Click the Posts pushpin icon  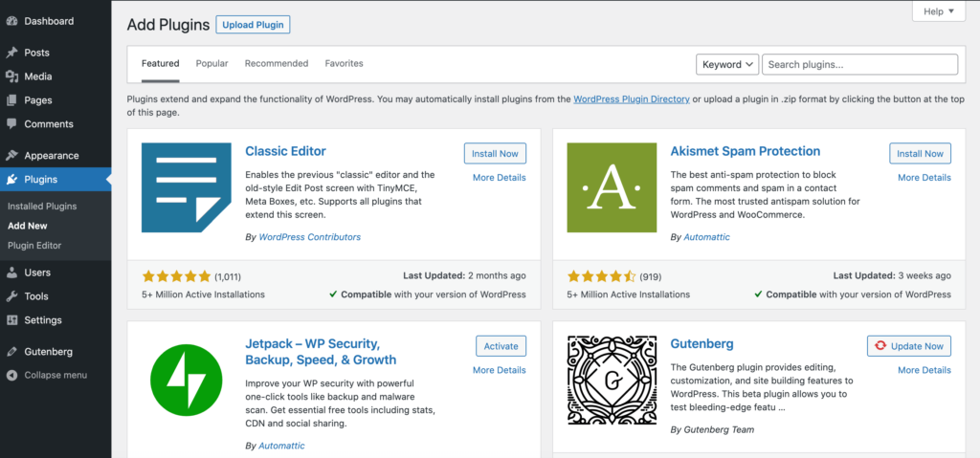click(x=11, y=53)
